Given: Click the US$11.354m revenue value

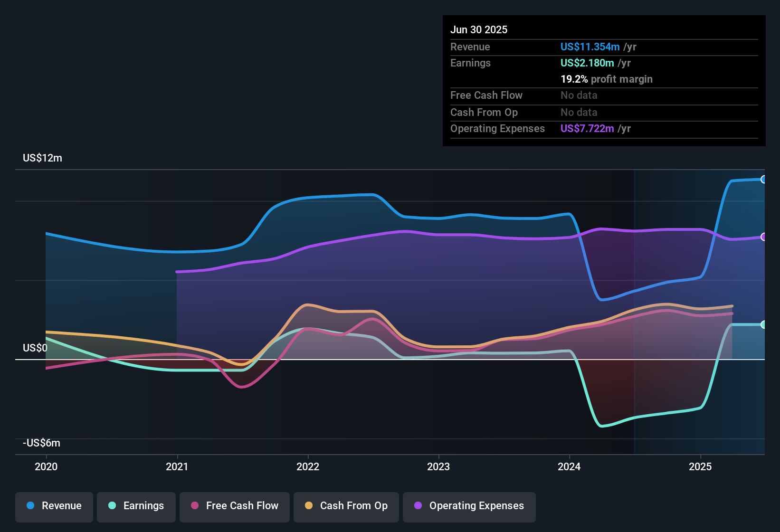Looking at the screenshot, I should pos(590,47).
